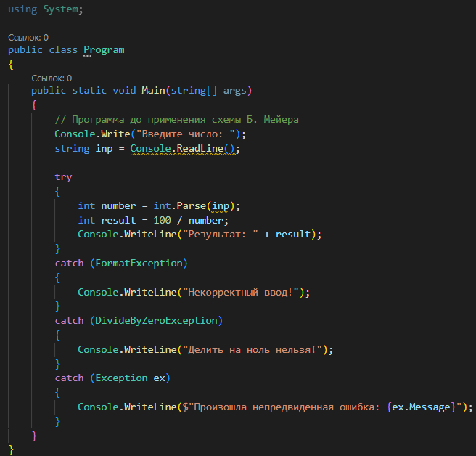Image resolution: width=476 pixels, height=456 pixels.
Task: Click the Program class name
Action: pos(104,50)
